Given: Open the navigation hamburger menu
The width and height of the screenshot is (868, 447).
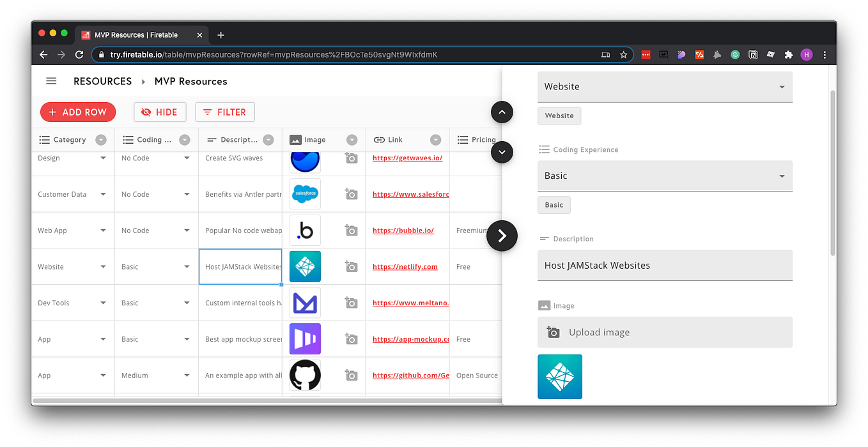Looking at the screenshot, I should [51, 81].
